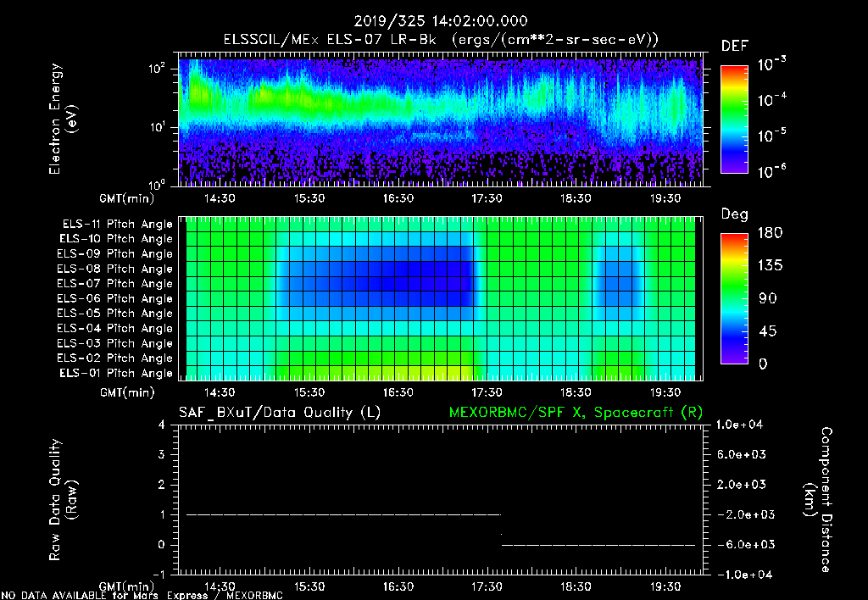Click the 2 tick on Raw Data Quality axis
The height and width of the screenshot is (600, 868).
click(x=162, y=484)
